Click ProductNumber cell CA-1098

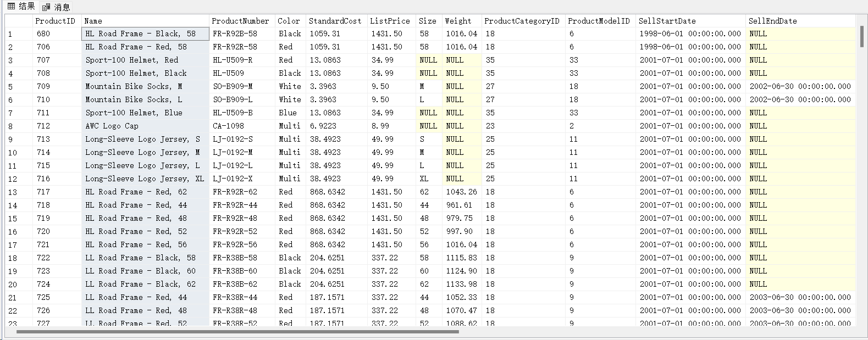coord(242,126)
